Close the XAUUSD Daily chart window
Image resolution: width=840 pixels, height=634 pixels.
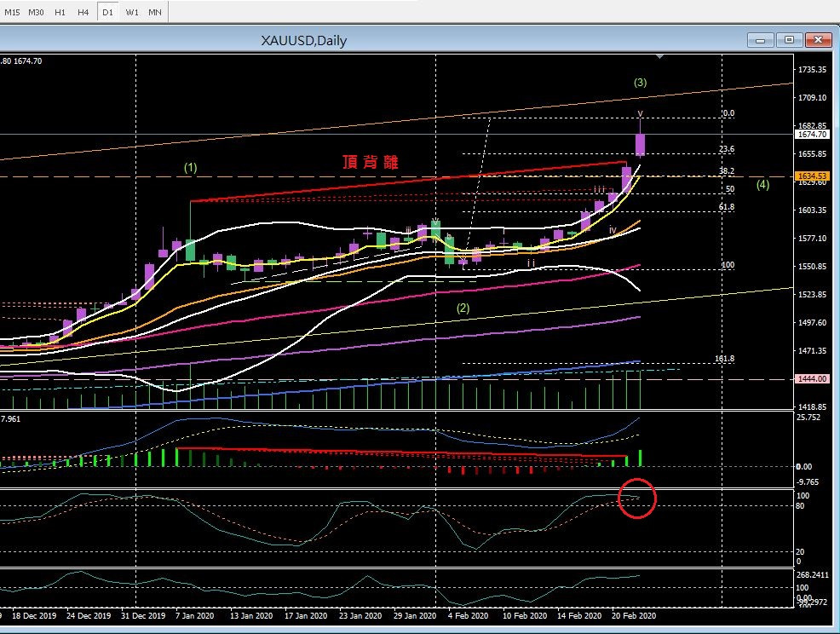pos(818,40)
